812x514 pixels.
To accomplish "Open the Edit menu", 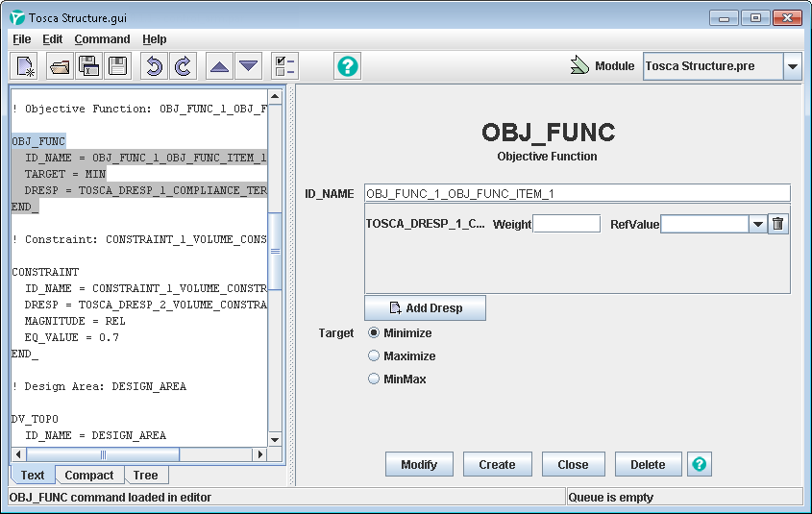I will tap(52, 39).
